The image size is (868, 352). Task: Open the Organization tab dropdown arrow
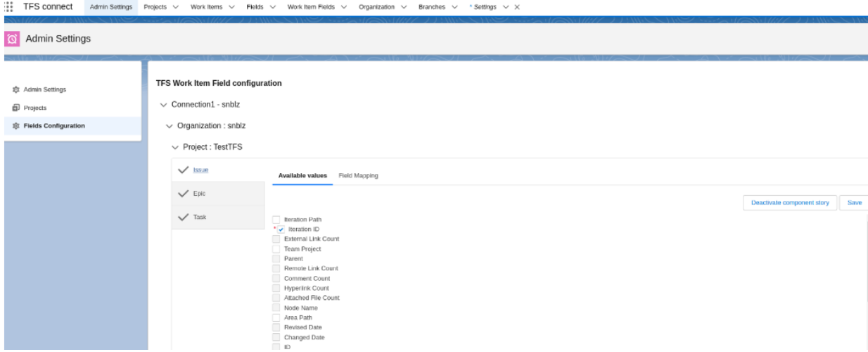pyautogui.click(x=405, y=6)
